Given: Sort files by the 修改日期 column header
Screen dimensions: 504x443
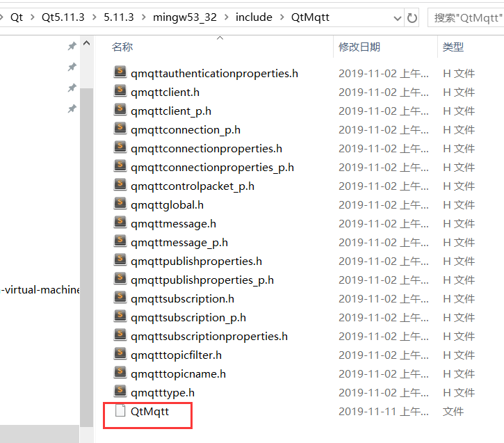Looking at the screenshot, I should pos(359,47).
